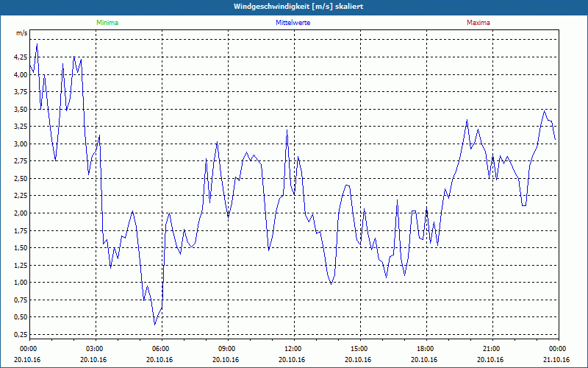
Task: Click the 0,25 y-axis value
Action: coord(21,334)
